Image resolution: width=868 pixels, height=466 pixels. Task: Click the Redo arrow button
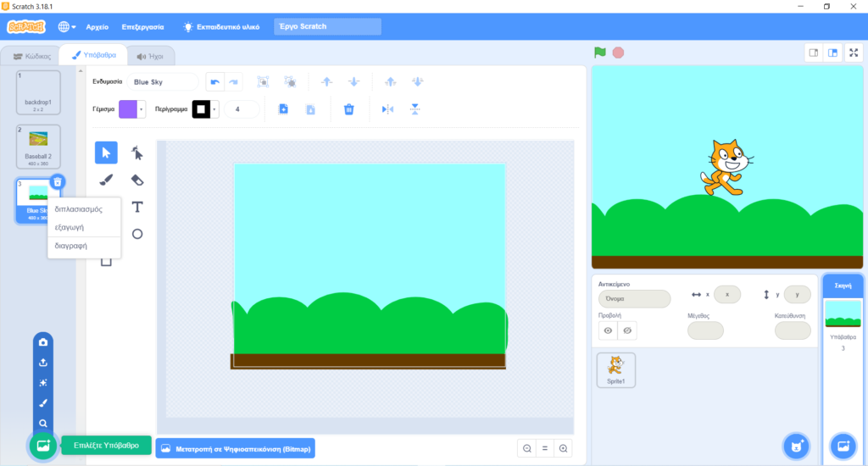tap(234, 82)
